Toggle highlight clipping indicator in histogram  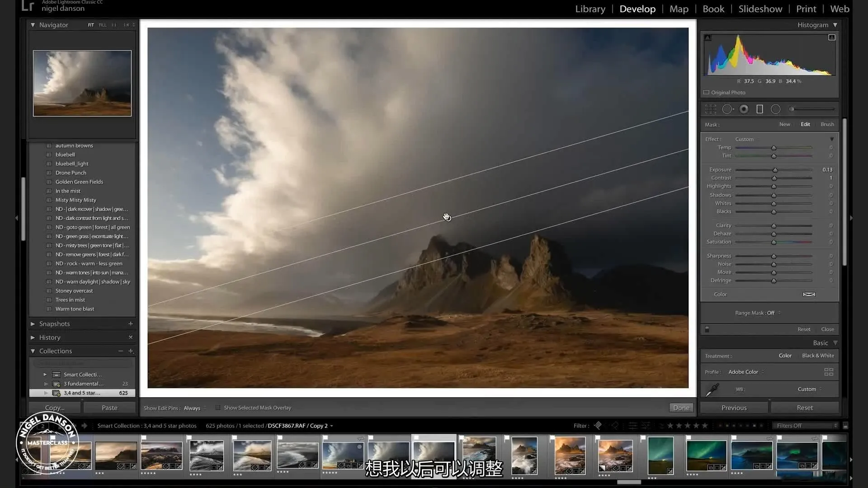tap(832, 38)
